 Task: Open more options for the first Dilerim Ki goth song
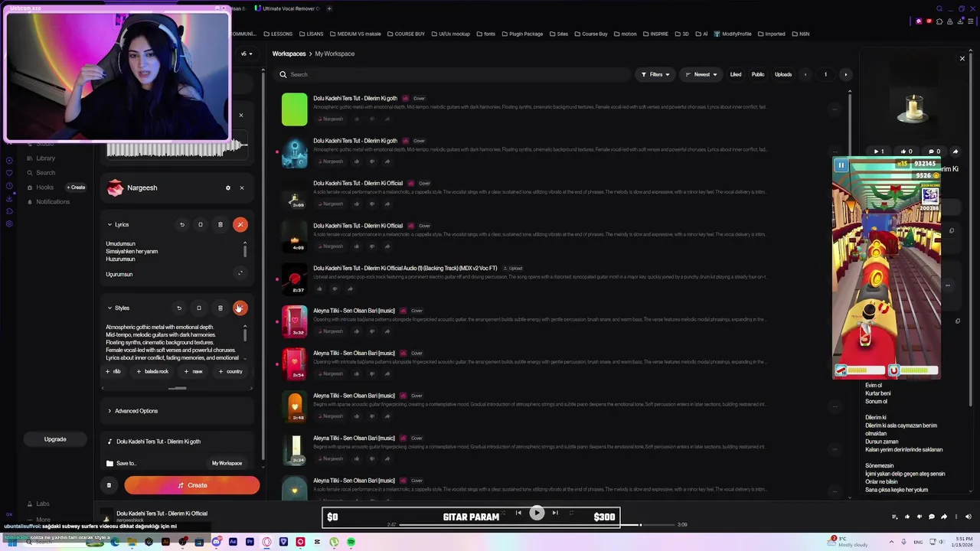[835, 109]
